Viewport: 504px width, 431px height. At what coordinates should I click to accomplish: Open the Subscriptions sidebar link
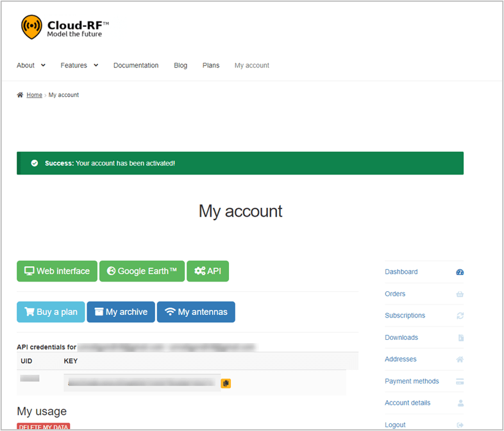pyautogui.click(x=405, y=316)
